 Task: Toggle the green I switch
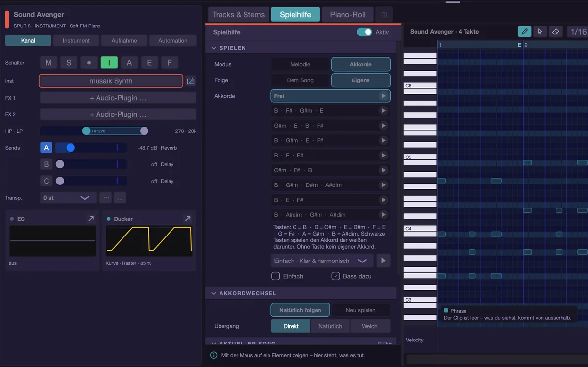coord(109,63)
